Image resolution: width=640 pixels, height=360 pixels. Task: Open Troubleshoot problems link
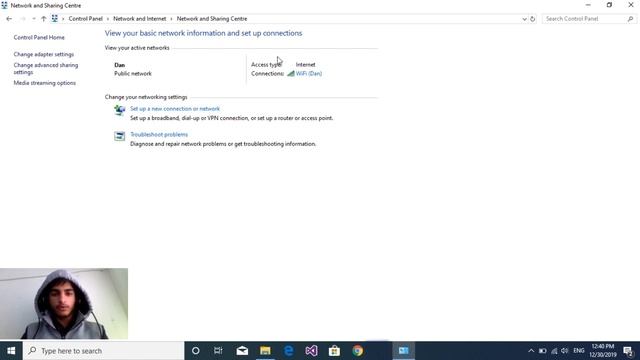click(159, 134)
